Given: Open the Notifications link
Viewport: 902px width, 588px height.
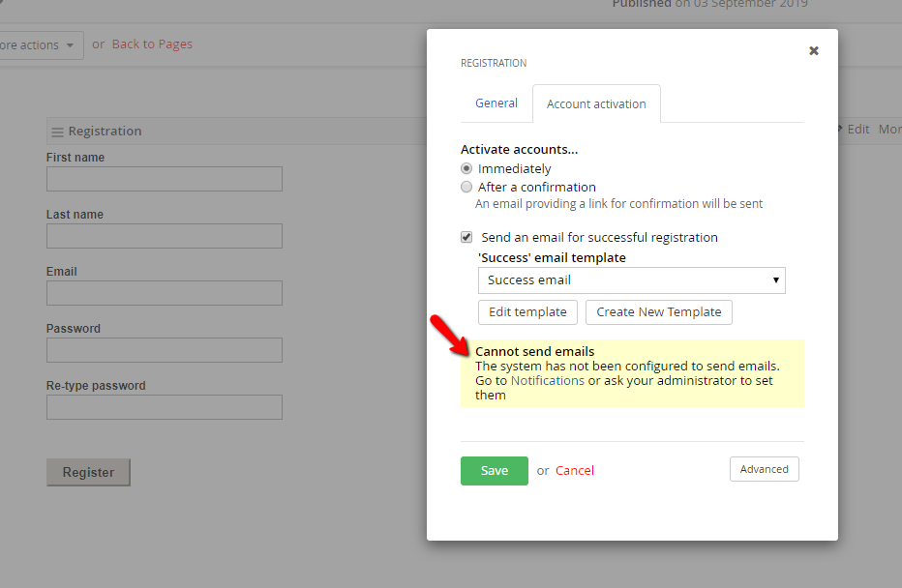Looking at the screenshot, I should click(x=547, y=380).
